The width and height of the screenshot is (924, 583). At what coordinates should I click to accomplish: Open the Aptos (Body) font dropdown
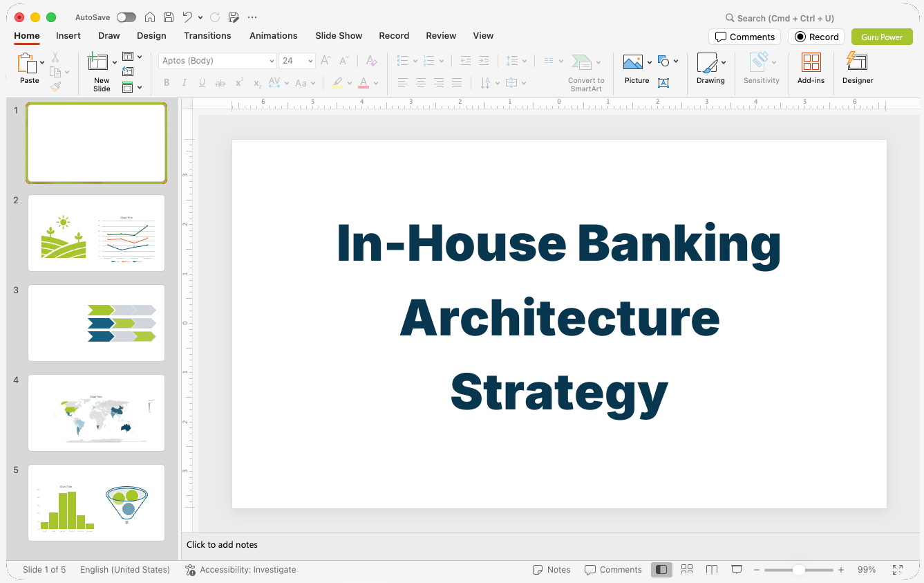(272, 61)
